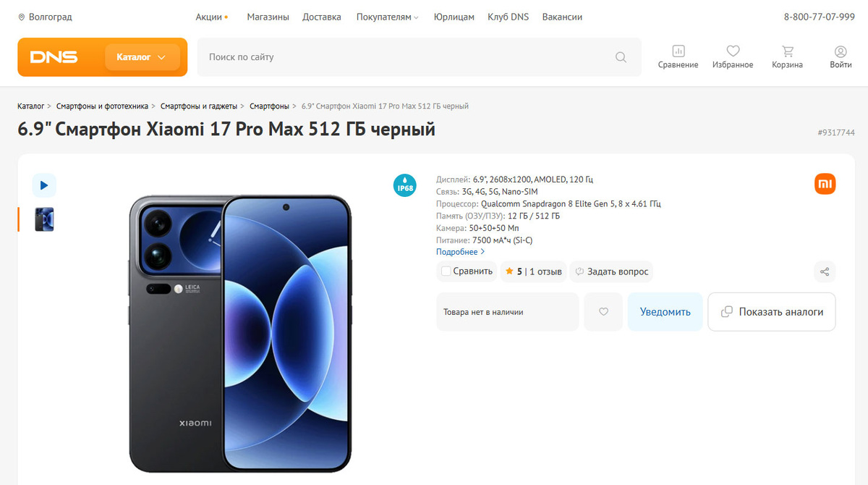Select the phone thumbnail in gallery
This screenshot has height=485, width=868.
pos(44,219)
